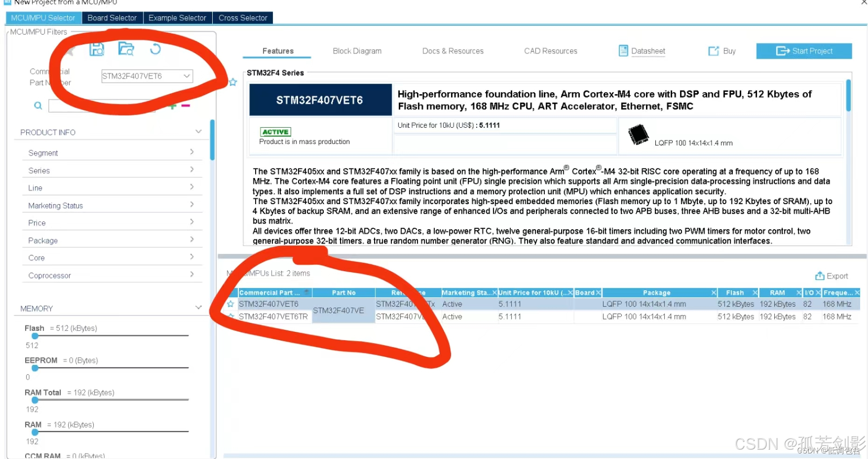Open the CAD Resources tab

(x=550, y=51)
